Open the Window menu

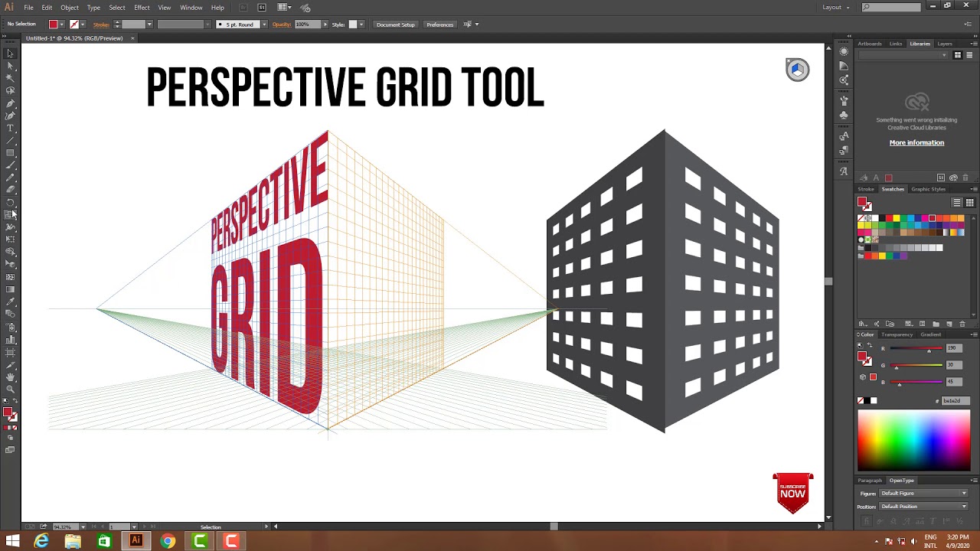coord(191,8)
